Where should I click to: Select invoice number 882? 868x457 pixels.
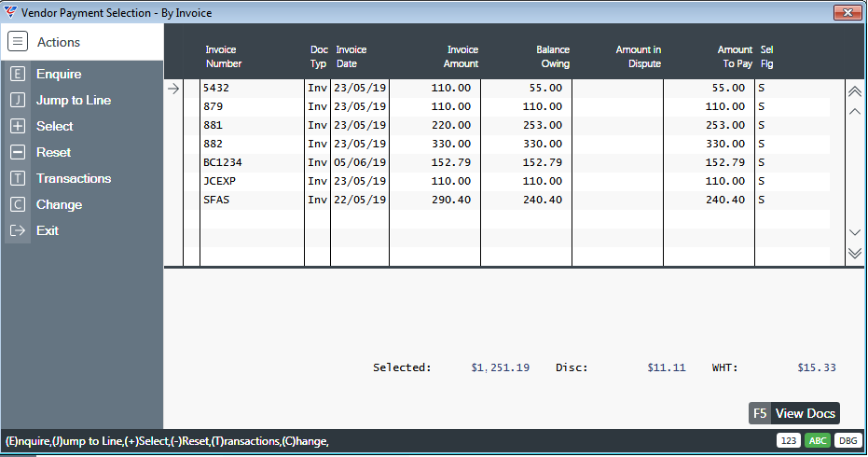pos(214,144)
